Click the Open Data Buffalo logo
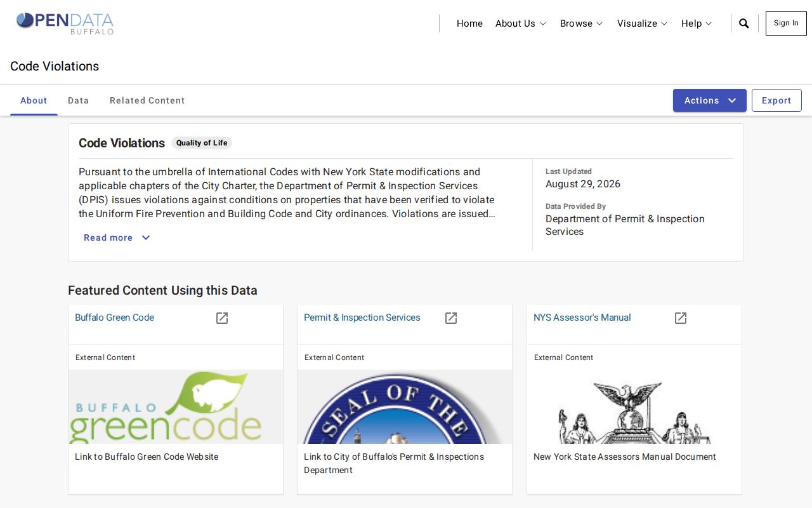 [65, 23]
